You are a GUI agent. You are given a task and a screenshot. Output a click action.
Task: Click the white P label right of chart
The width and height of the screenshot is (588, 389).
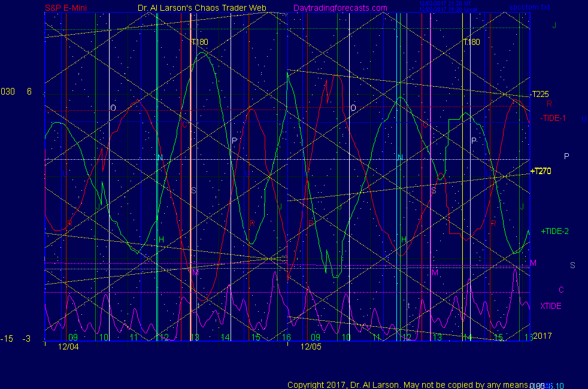tap(566, 156)
